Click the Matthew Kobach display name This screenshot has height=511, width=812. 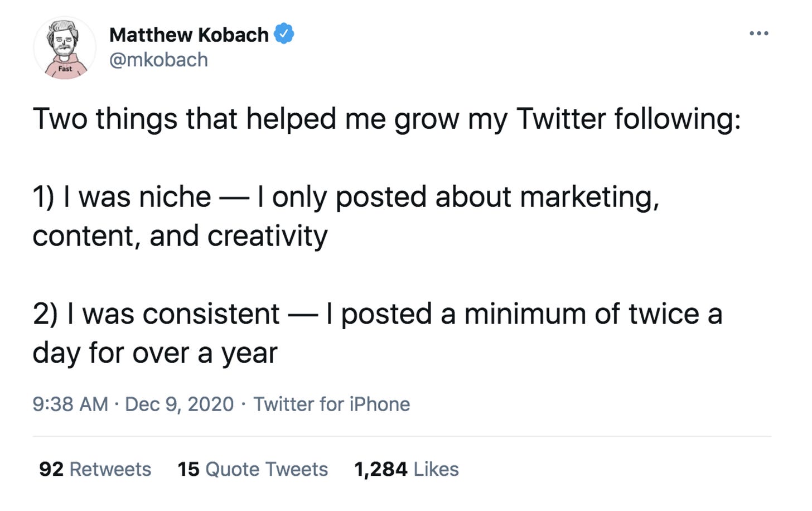pyautogui.click(x=189, y=35)
